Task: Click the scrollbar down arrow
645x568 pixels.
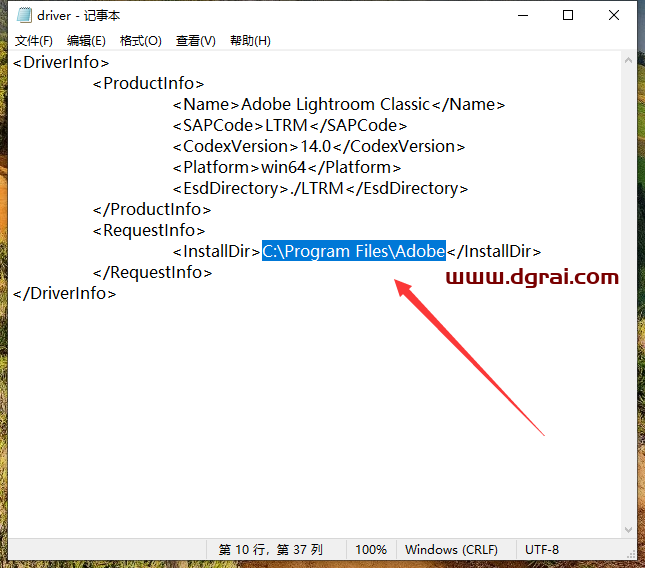Action: click(x=628, y=529)
